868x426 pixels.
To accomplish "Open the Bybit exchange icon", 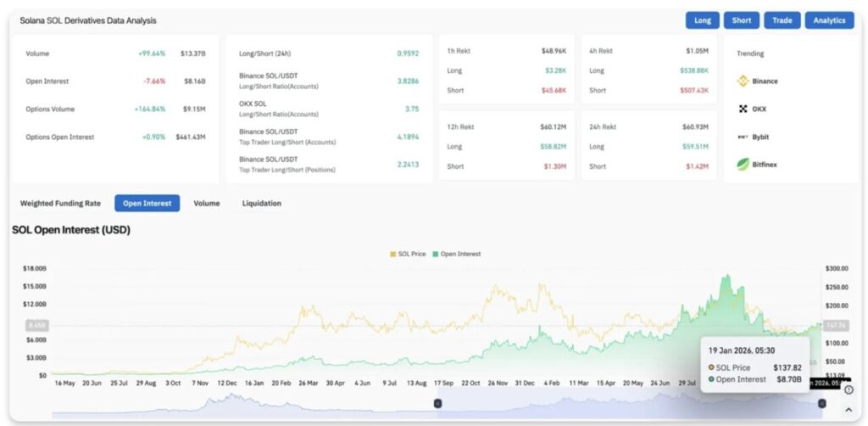I will coord(743,137).
